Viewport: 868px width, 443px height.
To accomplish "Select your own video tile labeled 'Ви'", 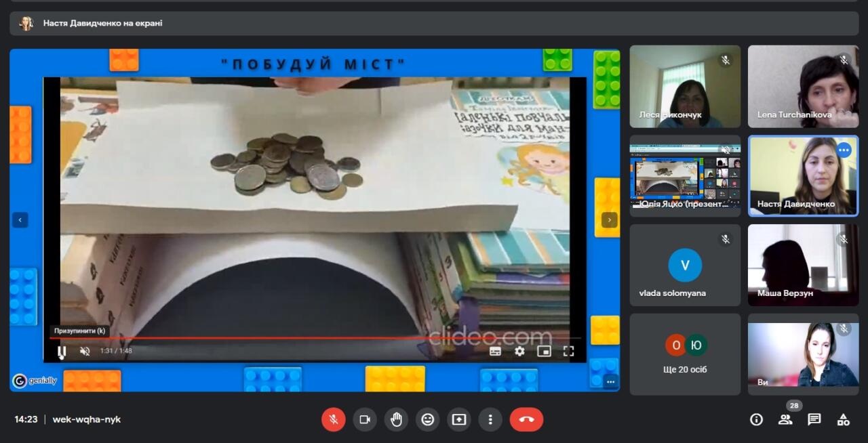I will click(803, 354).
